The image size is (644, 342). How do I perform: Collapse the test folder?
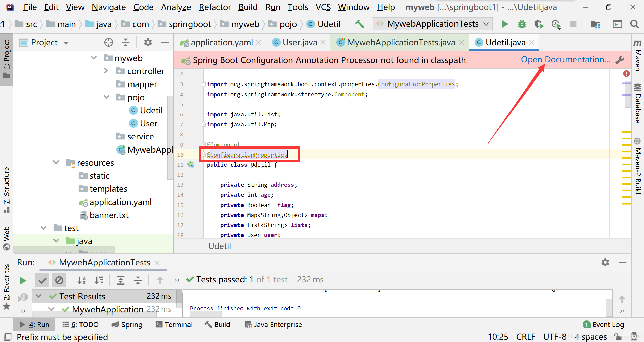[43, 228]
